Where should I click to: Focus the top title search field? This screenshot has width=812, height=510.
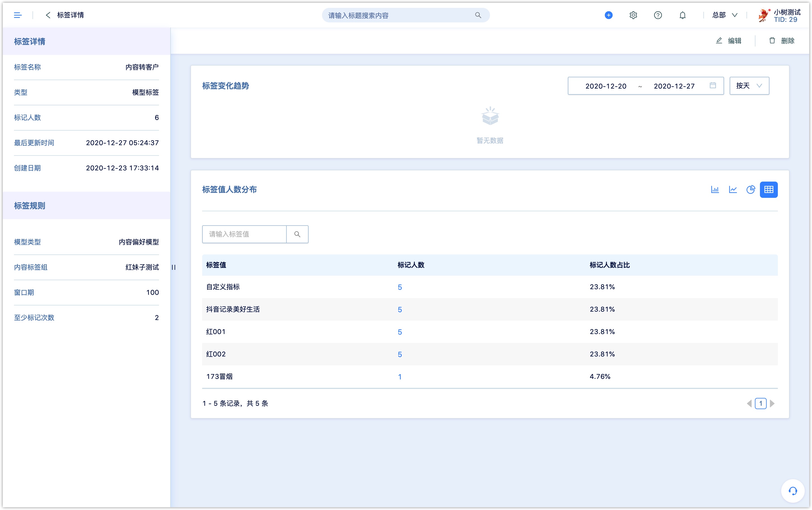(406, 15)
